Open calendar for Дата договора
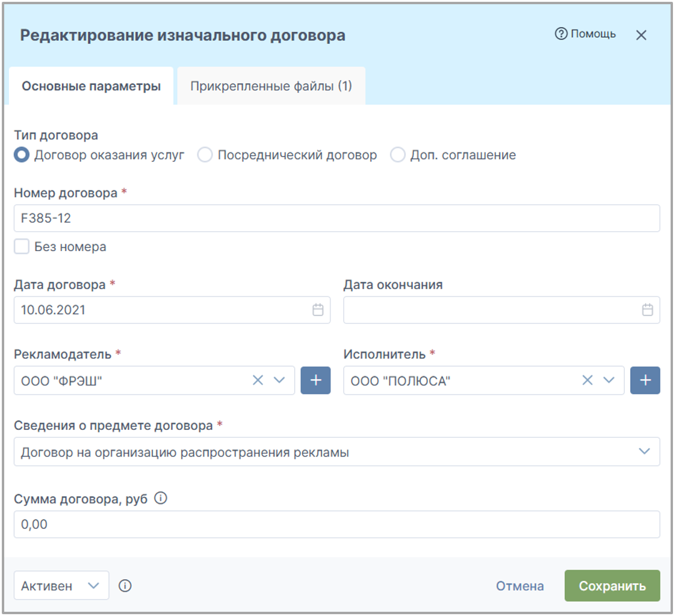This screenshot has height=616, width=676. click(x=318, y=310)
